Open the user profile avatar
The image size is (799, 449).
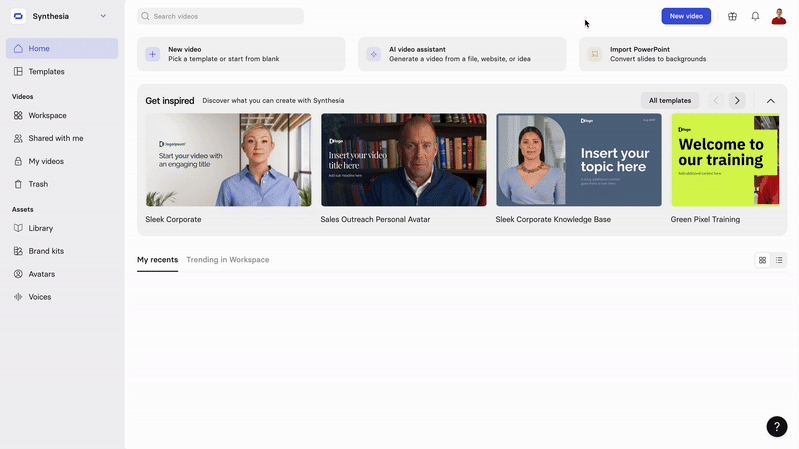click(779, 16)
